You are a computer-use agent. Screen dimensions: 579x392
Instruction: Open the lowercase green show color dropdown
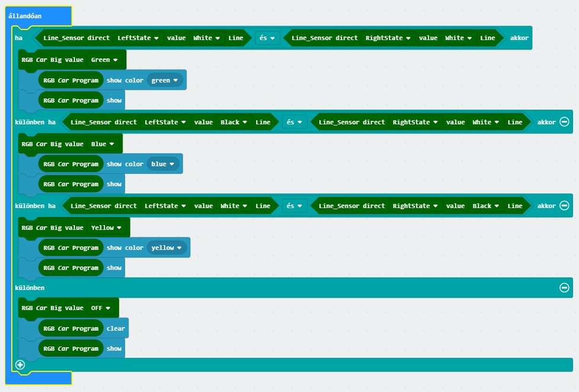[165, 80]
